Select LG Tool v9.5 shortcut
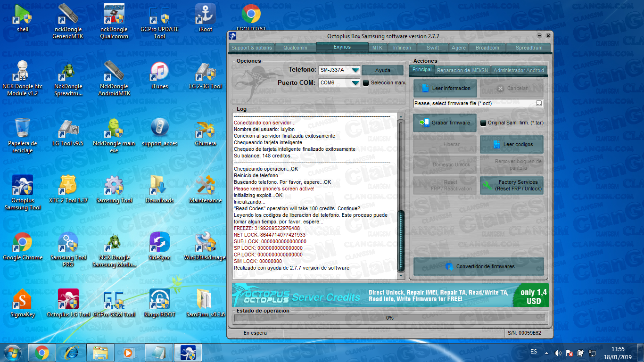 tap(68, 133)
